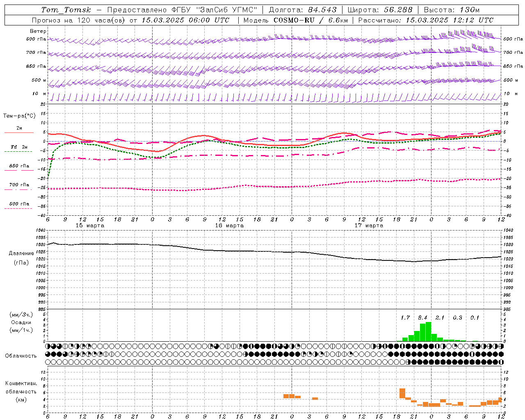Click the tallest orange convective cloud bar
525x420 pixels.
402,393
